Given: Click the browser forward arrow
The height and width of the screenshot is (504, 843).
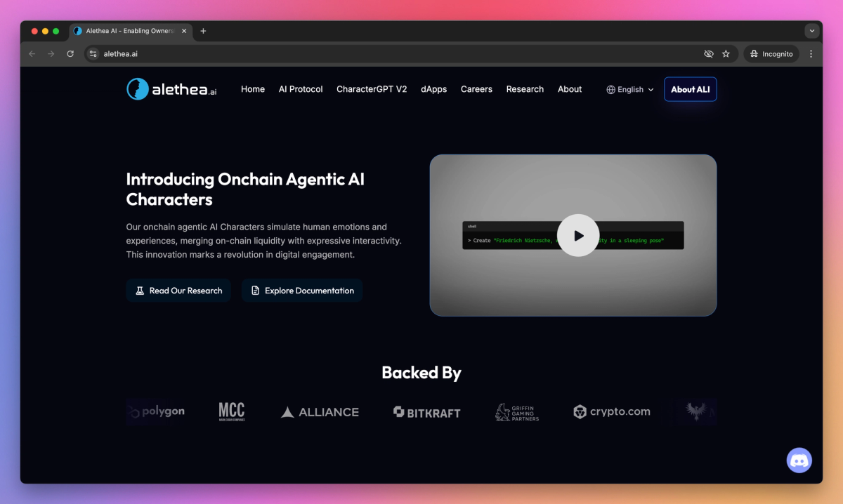Looking at the screenshot, I should [51, 53].
